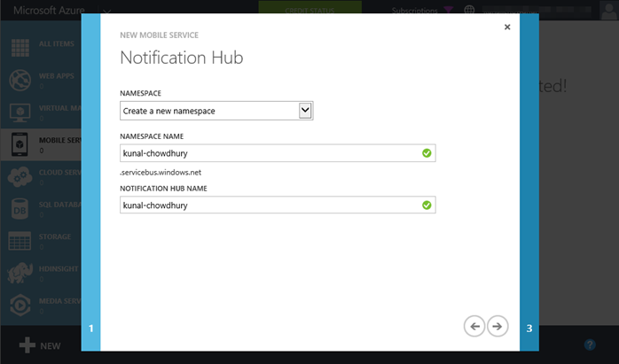Go to next wizard step arrow

pyautogui.click(x=498, y=326)
